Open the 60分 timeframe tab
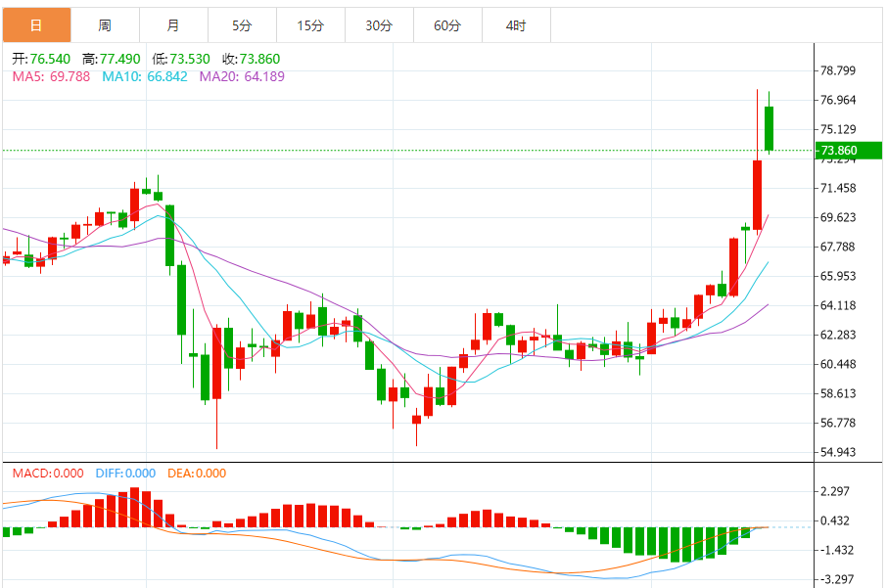 tap(447, 25)
